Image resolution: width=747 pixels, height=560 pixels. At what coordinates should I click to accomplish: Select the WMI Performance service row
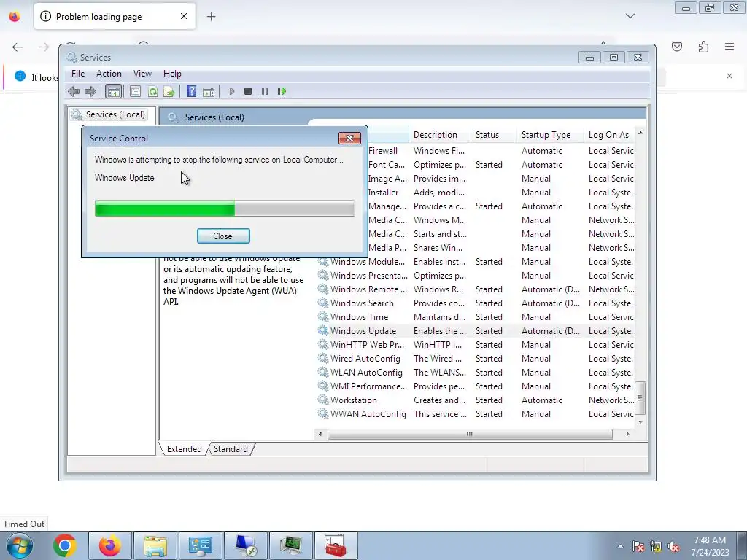pos(476,386)
